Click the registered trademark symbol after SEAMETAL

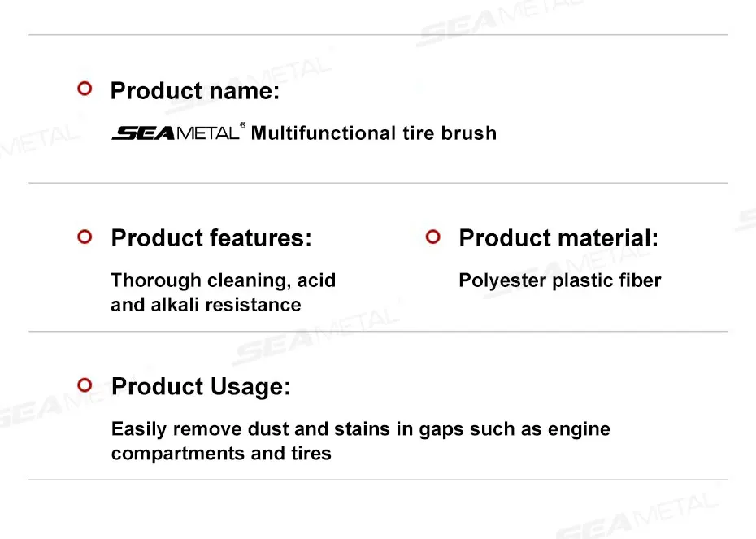click(242, 125)
